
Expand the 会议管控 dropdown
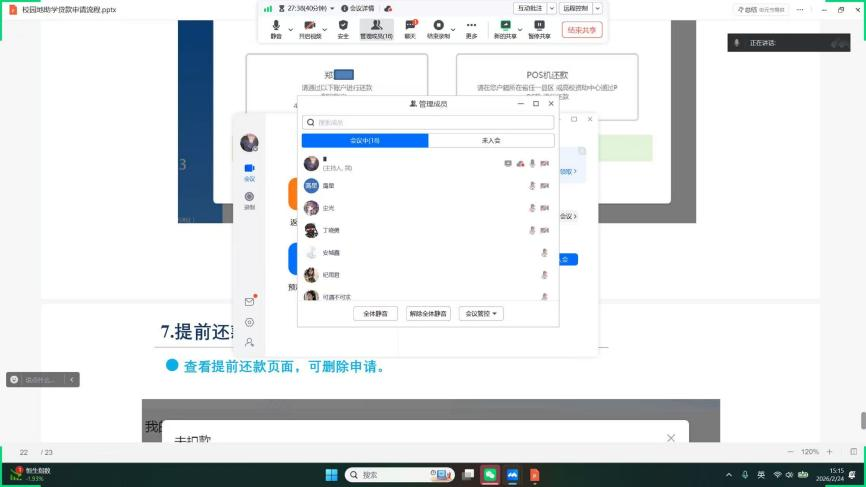coord(481,314)
